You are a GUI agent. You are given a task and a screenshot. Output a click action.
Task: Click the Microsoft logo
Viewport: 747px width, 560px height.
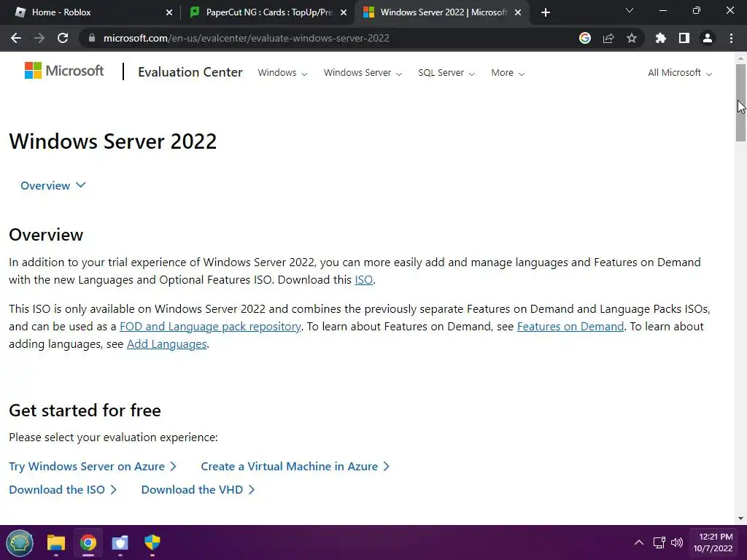pos(64,71)
